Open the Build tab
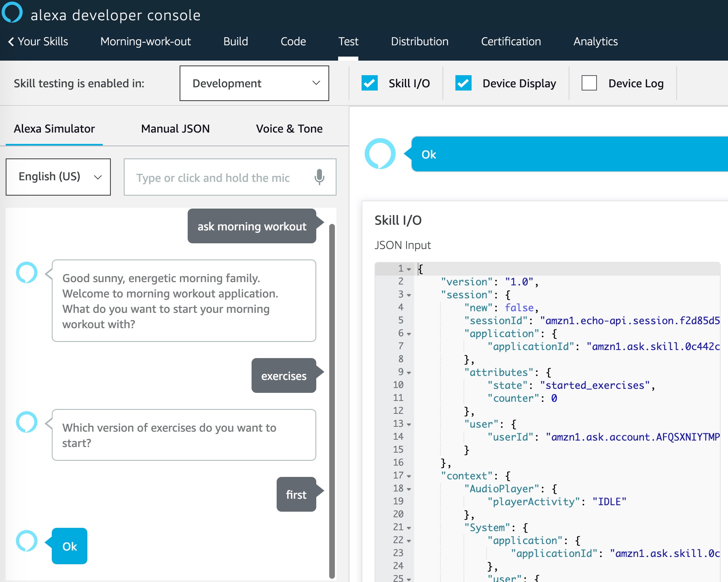This screenshot has width=728, height=582. coord(236,42)
